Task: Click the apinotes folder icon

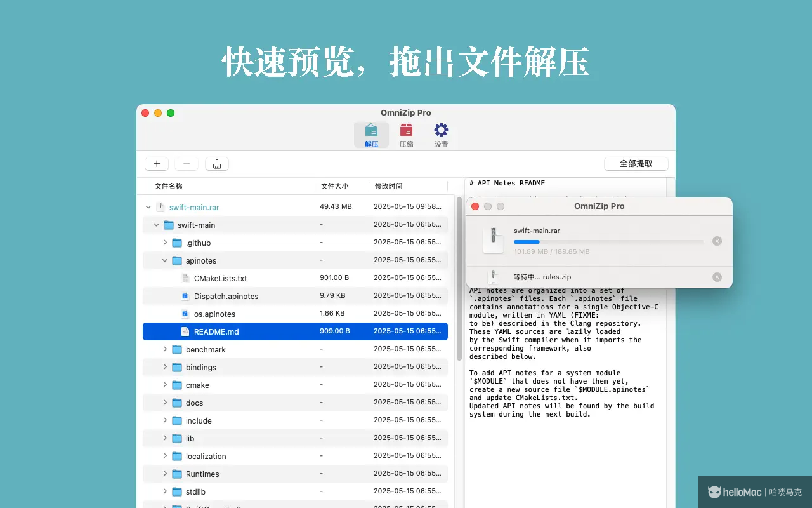Action: coord(177,260)
